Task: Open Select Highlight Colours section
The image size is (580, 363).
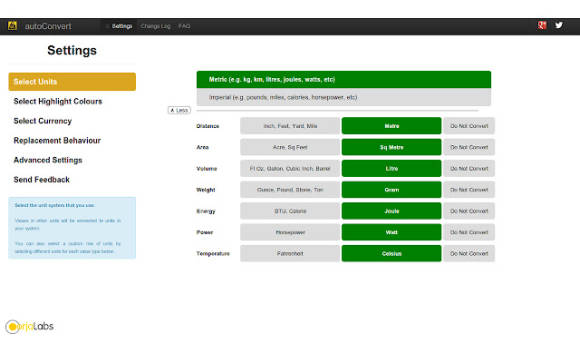Action: coord(58,101)
